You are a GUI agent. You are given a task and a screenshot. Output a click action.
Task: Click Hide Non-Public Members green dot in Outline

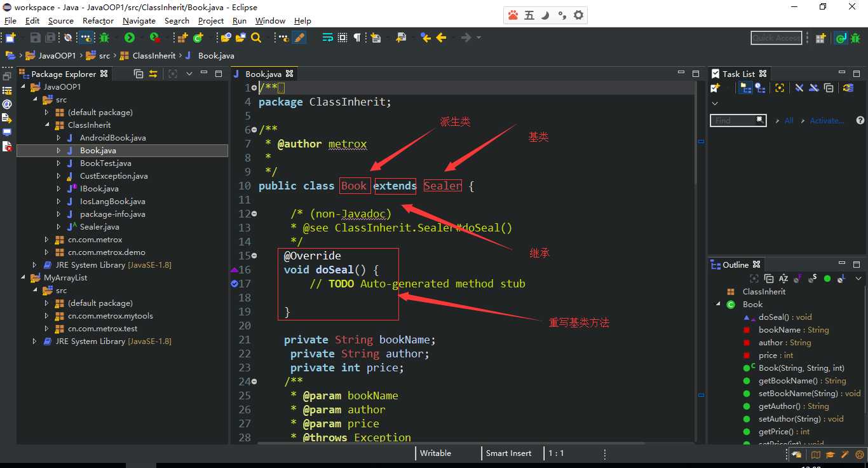[x=827, y=279]
